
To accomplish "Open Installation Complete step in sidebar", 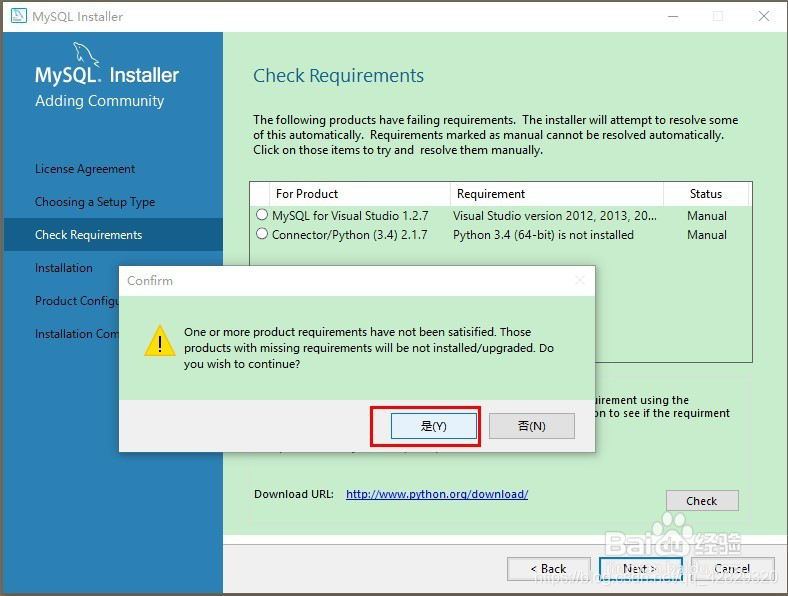I will pyautogui.click(x=77, y=334).
